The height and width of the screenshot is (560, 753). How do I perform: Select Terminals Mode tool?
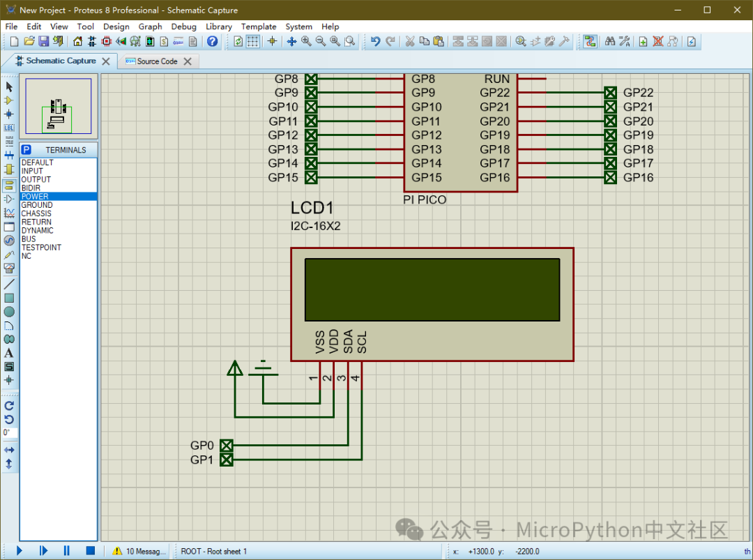tap(9, 186)
